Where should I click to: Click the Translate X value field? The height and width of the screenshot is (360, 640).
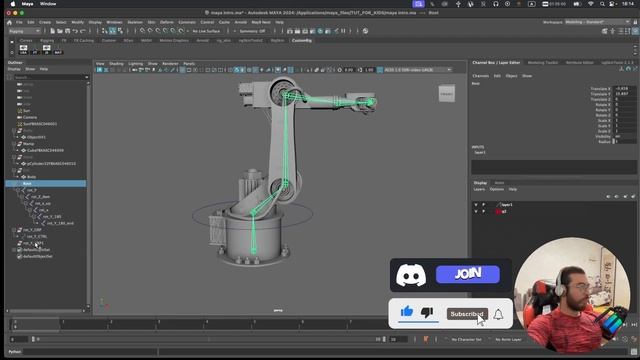coord(624,89)
